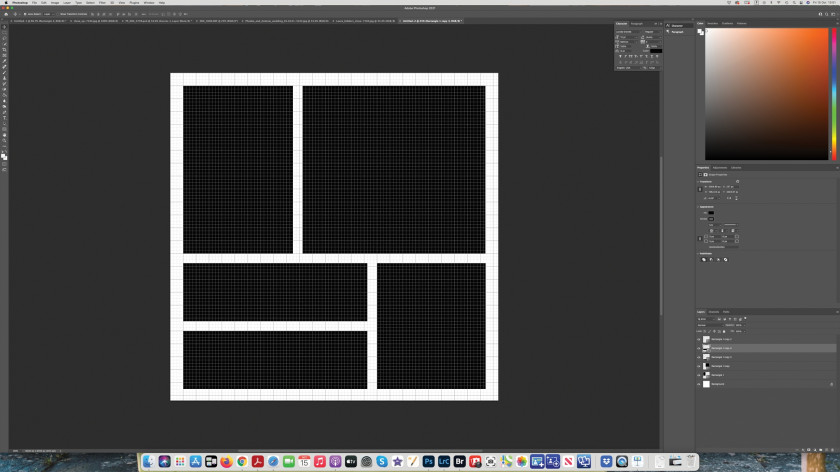Open the Filter menu
The width and height of the screenshot is (840, 472).
pos(102,3)
